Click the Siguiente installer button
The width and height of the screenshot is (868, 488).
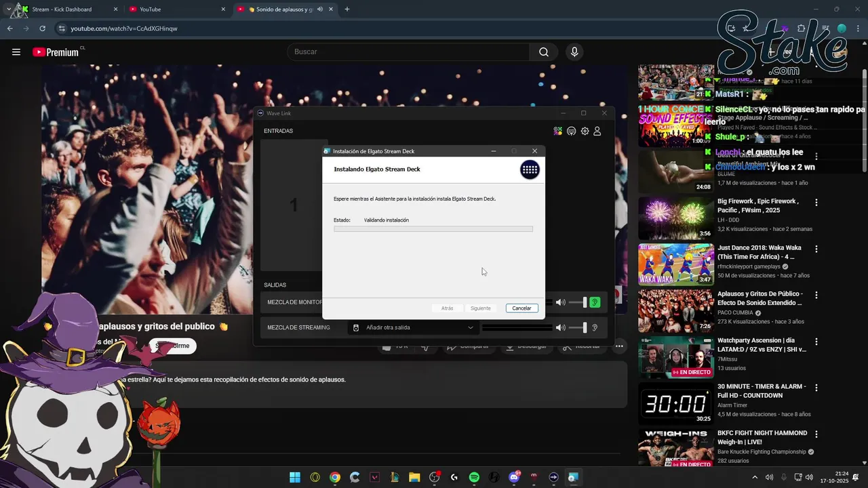click(x=480, y=308)
